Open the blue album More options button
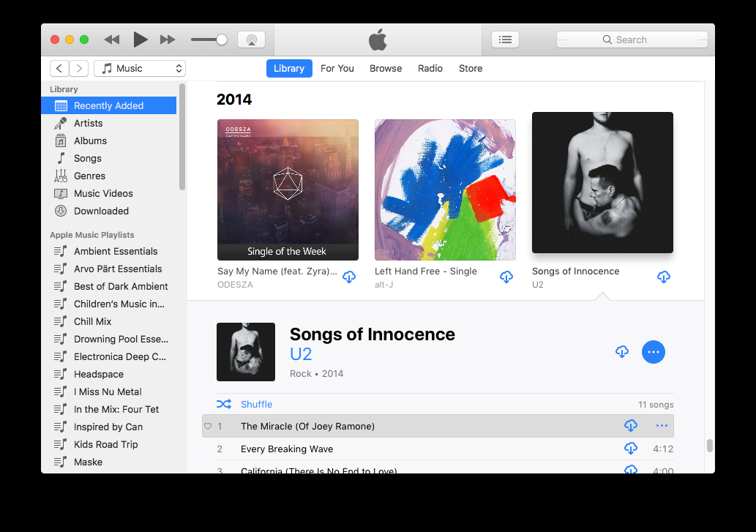 pyautogui.click(x=654, y=352)
